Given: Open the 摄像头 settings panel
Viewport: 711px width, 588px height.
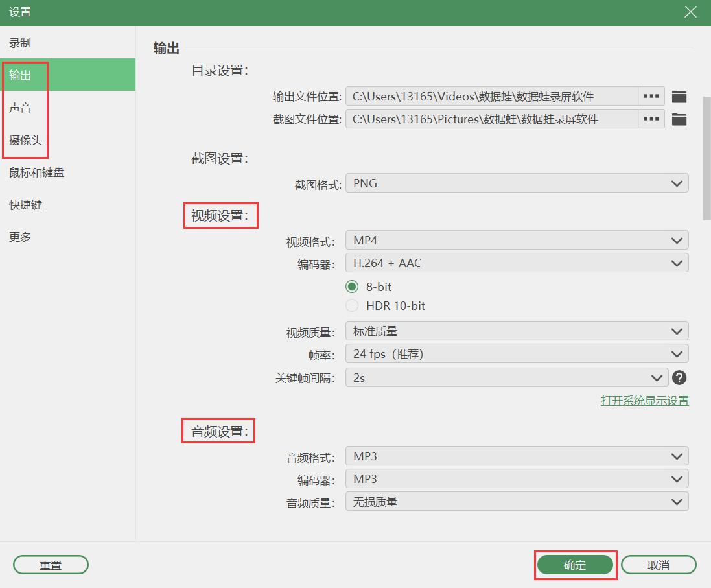Looking at the screenshot, I should click(26, 140).
